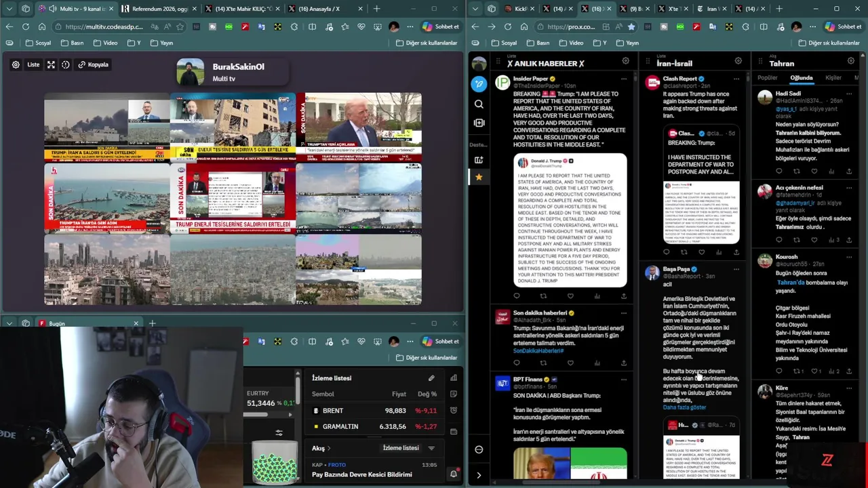Click the Kopyala link button
Image resolution: width=868 pixels, height=488 pixels.
[x=93, y=64]
